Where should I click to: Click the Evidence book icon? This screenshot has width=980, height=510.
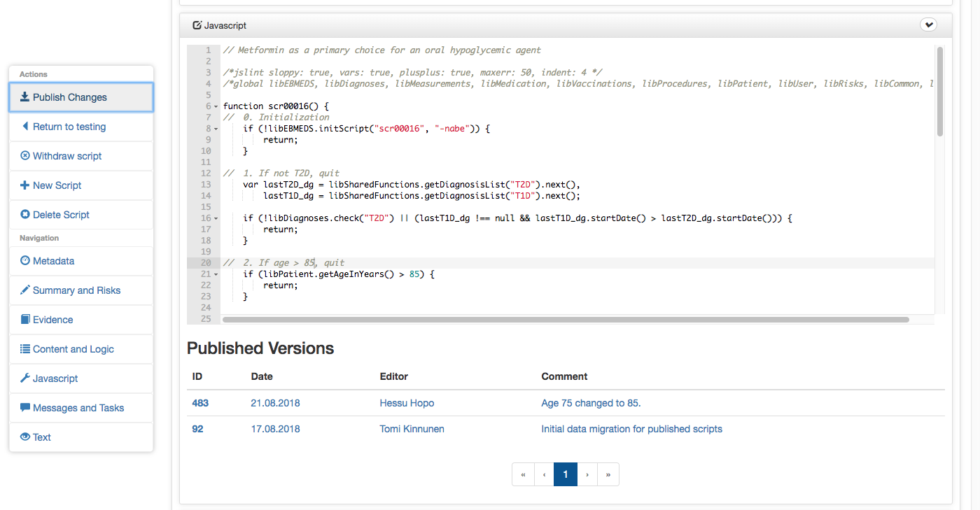click(x=25, y=320)
